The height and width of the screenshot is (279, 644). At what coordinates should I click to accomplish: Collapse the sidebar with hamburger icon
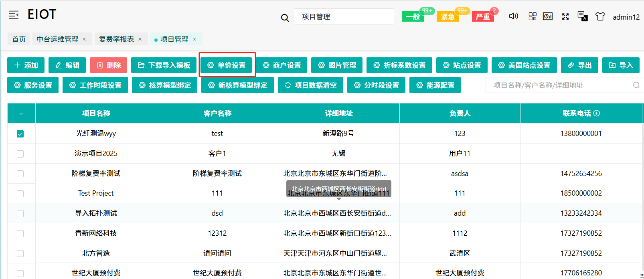pyautogui.click(x=14, y=15)
